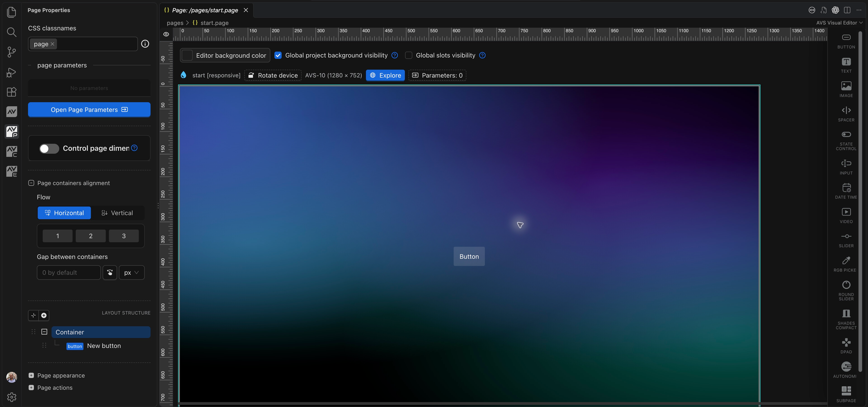Select the DPAD widget icon
The width and height of the screenshot is (868, 407).
[846, 342]
